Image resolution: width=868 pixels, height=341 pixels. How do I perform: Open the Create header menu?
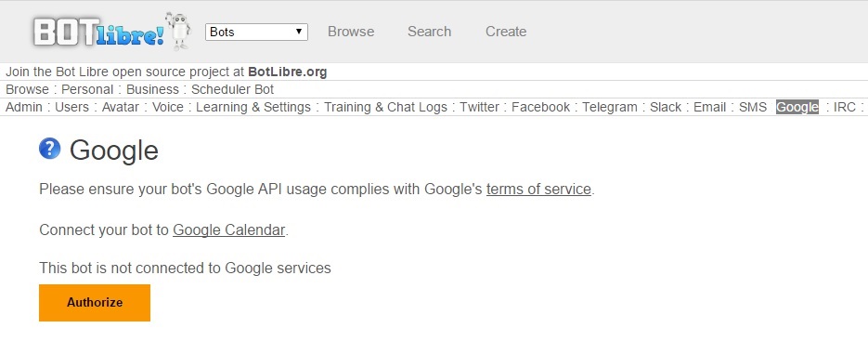point(506,32)
